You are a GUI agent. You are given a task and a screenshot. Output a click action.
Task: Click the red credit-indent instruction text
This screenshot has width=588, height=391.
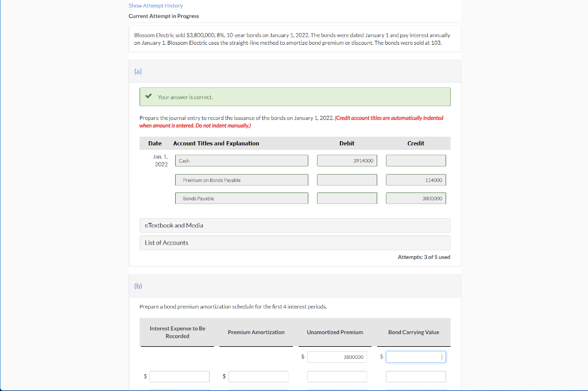[x=291, y=122]
